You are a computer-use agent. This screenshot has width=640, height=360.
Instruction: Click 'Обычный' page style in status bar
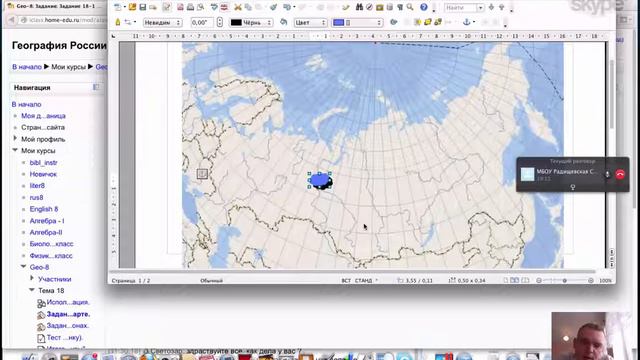211,280
